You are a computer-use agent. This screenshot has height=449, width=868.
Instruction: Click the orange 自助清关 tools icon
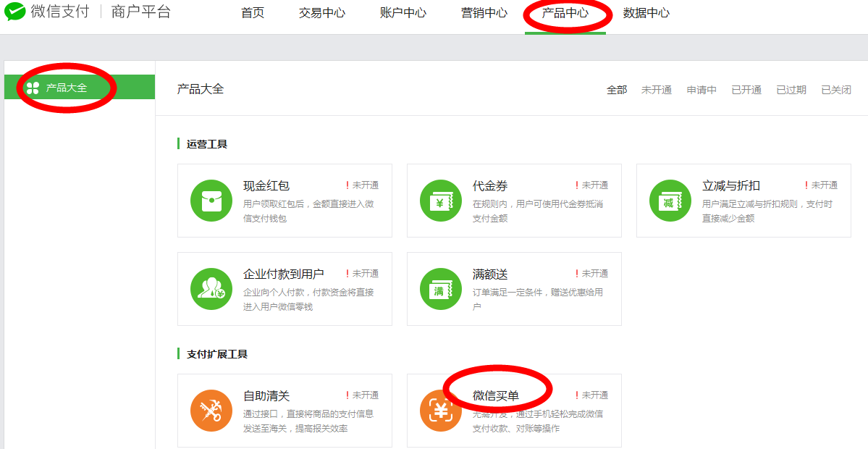(211, 410)
